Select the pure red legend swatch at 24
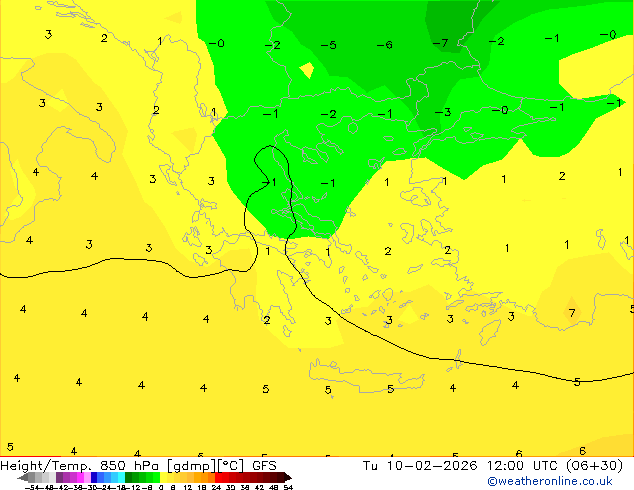Screen dimensions: 634x490 (218, 477)
